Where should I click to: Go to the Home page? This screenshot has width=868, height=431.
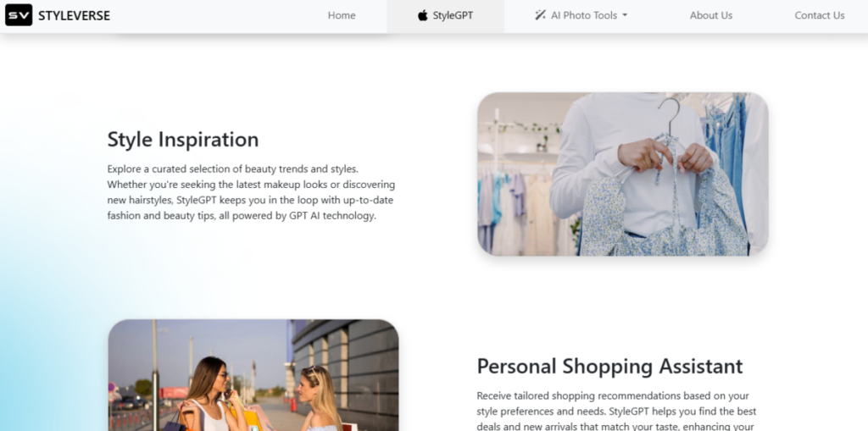pos(342,15)
